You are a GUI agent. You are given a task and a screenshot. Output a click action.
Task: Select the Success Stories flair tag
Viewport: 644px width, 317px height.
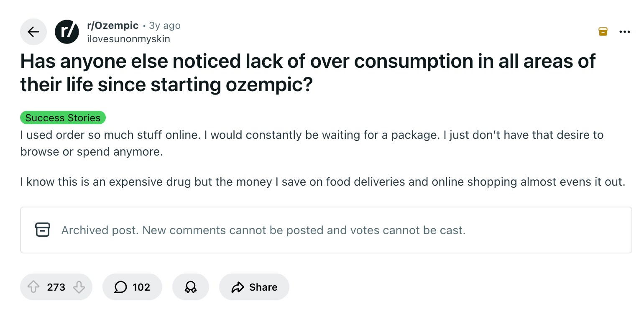click(x=63, y=118)
